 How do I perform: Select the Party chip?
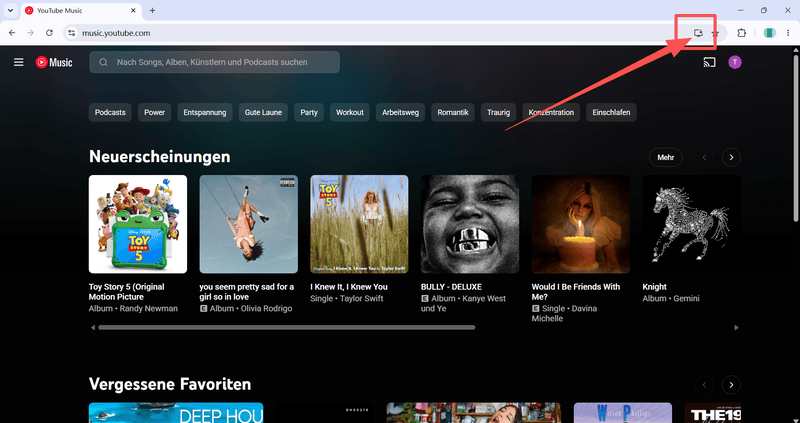click(x=309, y=112)
